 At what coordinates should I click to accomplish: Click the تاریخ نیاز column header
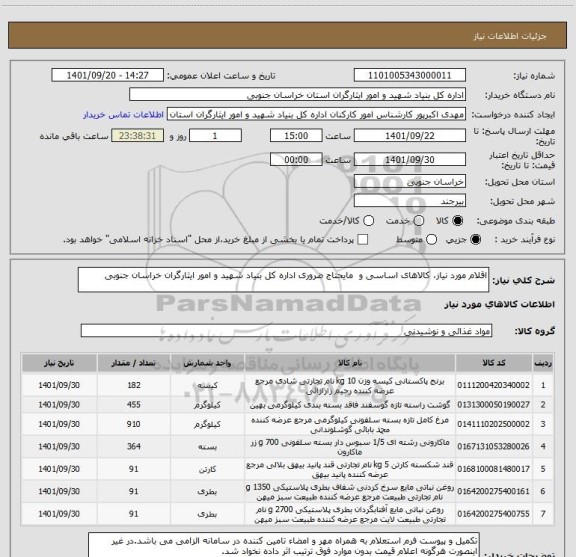tap(59, 363)
